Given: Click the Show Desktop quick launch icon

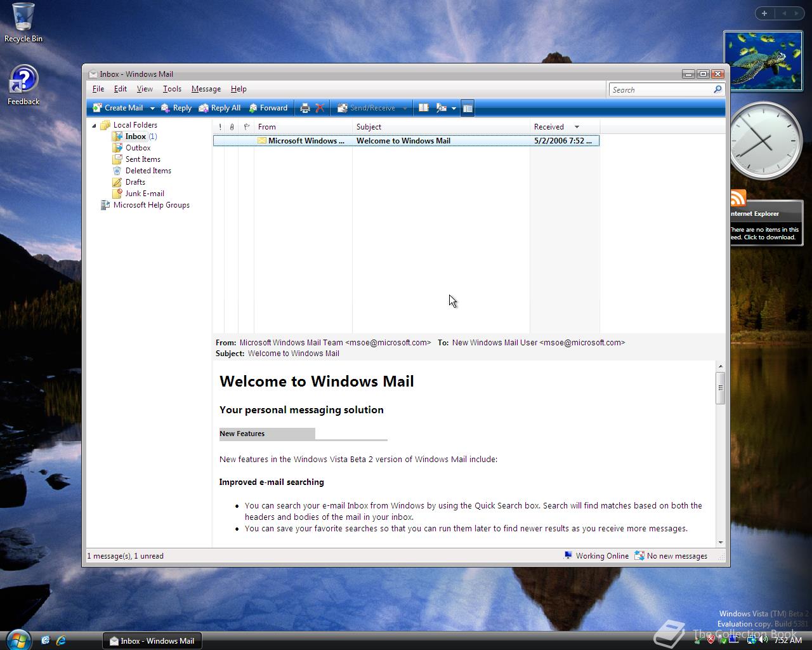Looking at the screenshot, I should 45,640.
